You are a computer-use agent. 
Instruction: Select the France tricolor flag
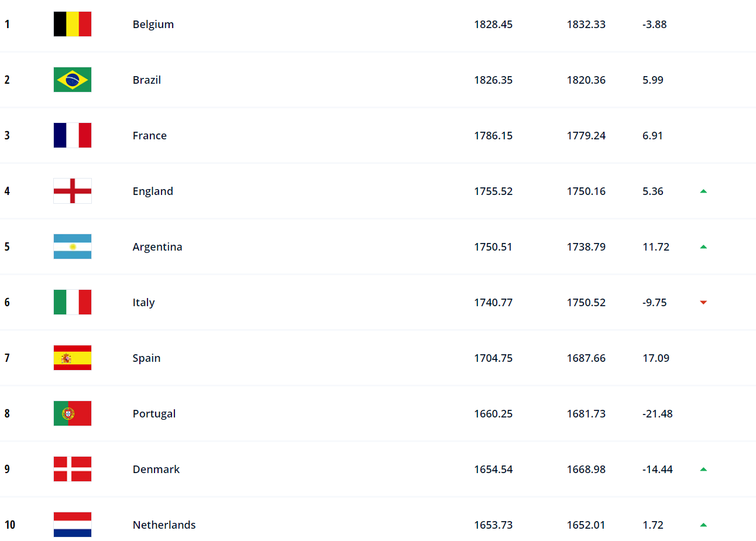[x=73, y=135]
